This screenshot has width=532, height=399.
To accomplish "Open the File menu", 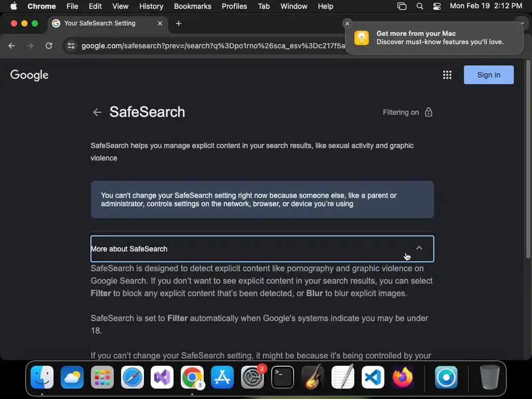I will coord(72,6).
